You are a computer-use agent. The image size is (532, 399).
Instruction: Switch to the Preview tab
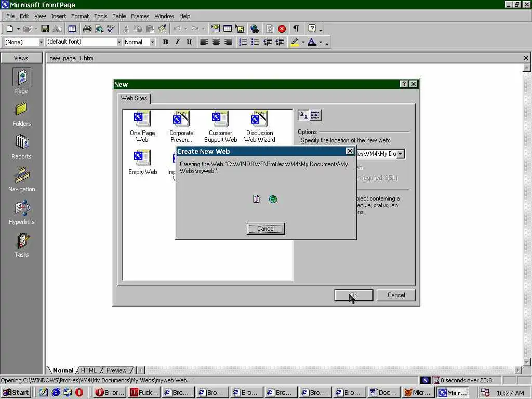[116, 370]
